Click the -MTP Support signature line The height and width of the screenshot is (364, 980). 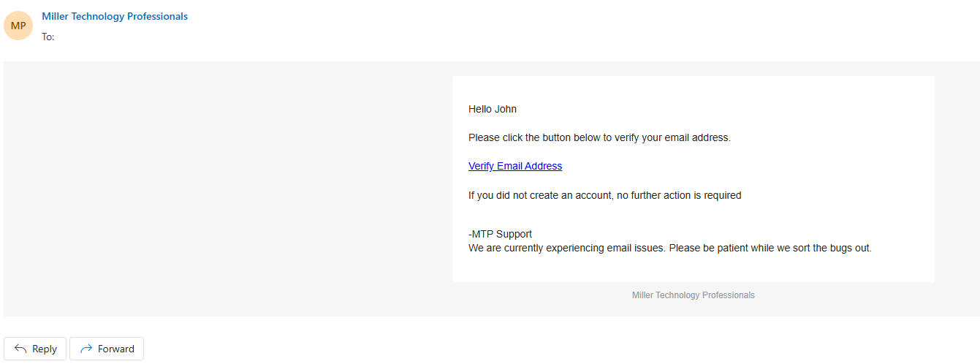point(501,234)
